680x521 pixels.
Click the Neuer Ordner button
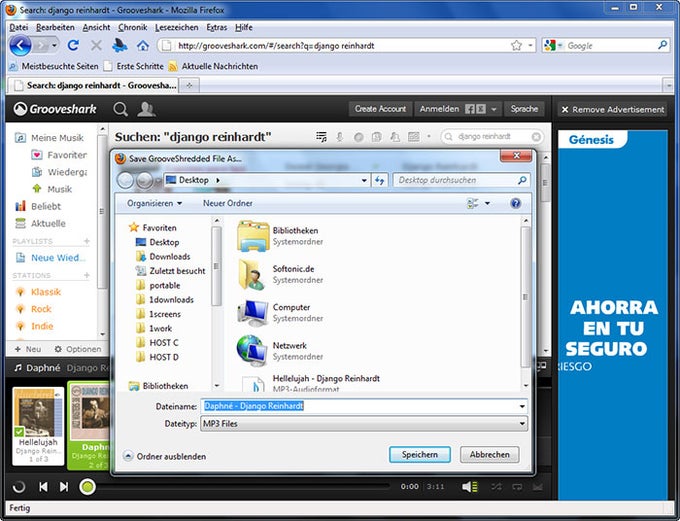click(228, 203)
